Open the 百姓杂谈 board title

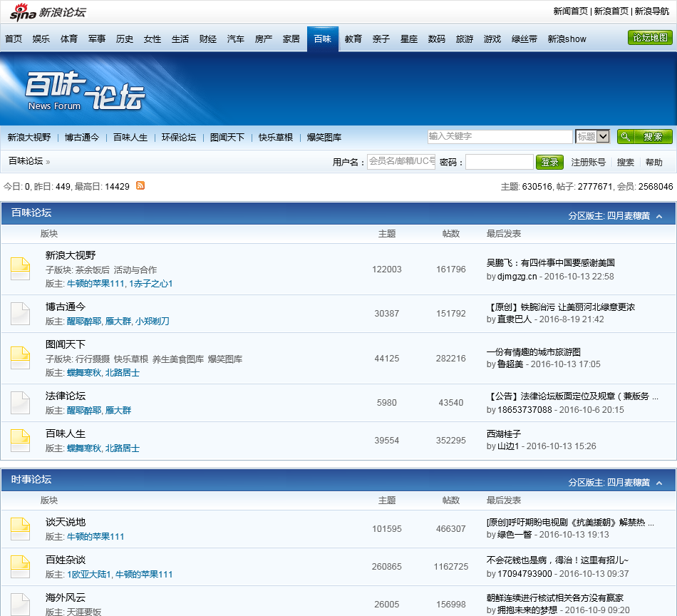tap(65, 560)
